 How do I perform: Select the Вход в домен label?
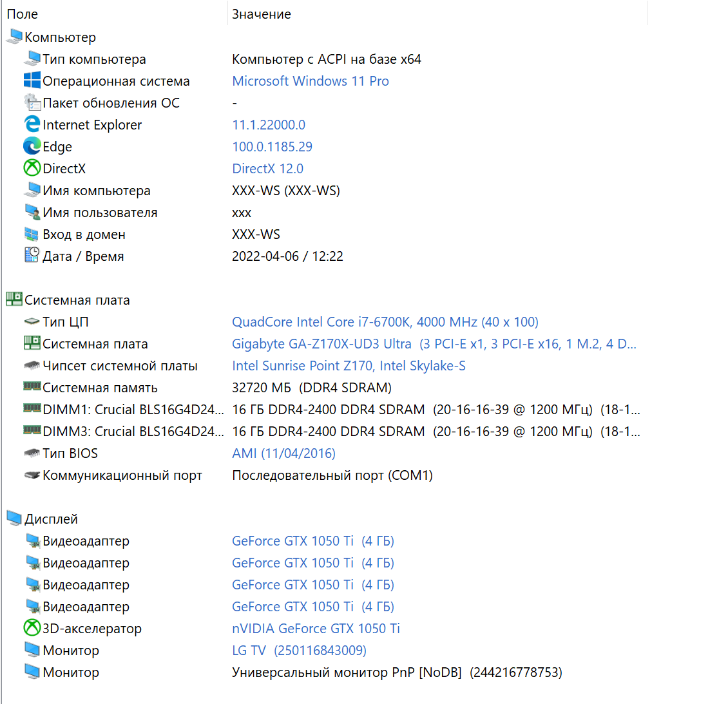[x=84, y=234]
